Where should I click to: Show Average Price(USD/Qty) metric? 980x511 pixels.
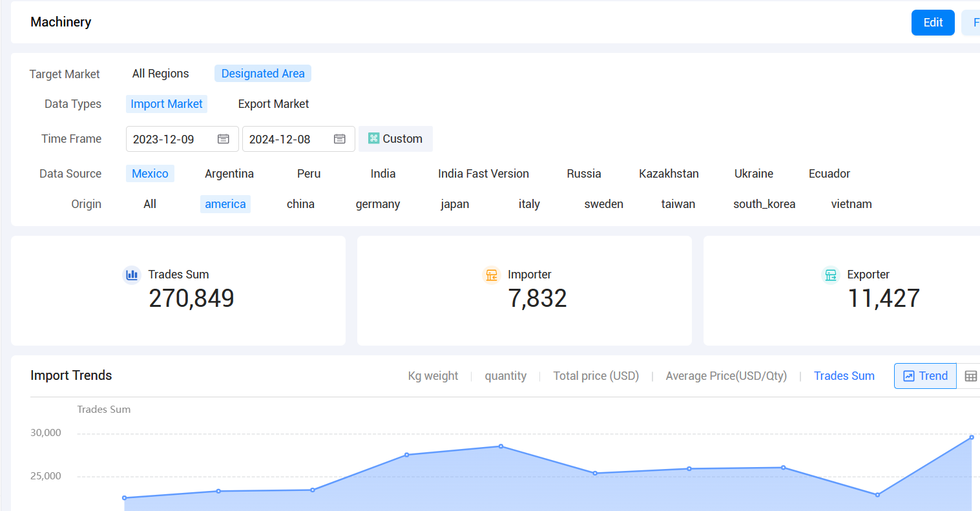[x=726, y=376]
